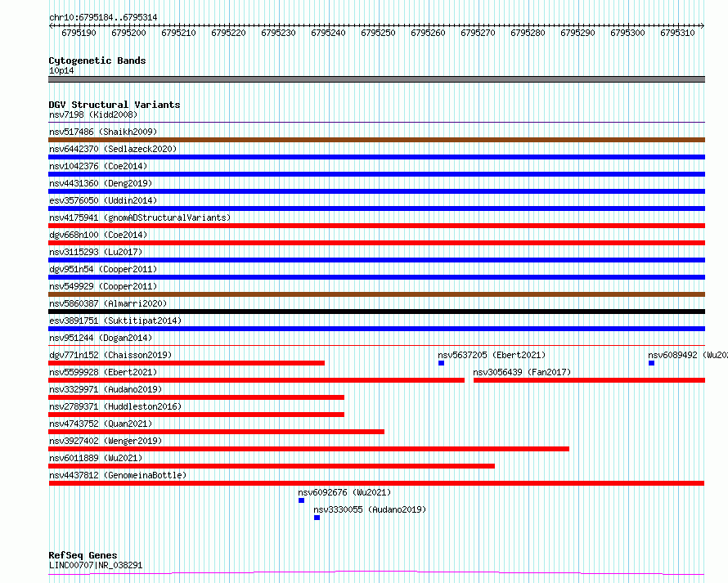
Task: Click the DGV Structural Variants track title
Action: tap(115, 105)
